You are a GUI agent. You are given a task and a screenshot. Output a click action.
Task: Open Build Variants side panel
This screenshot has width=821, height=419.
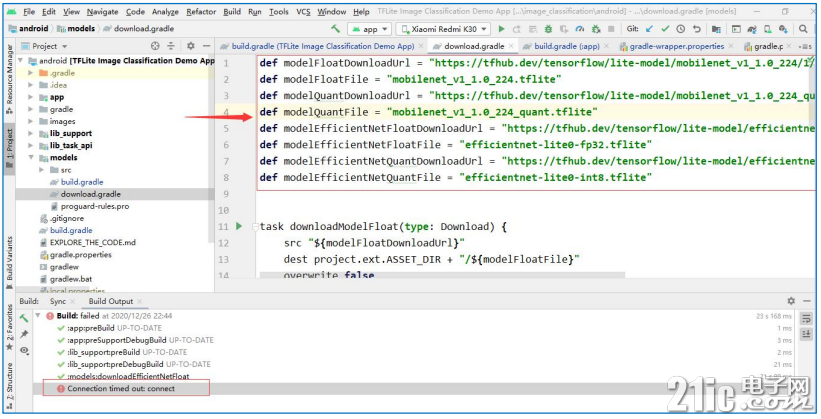(9, 262)
